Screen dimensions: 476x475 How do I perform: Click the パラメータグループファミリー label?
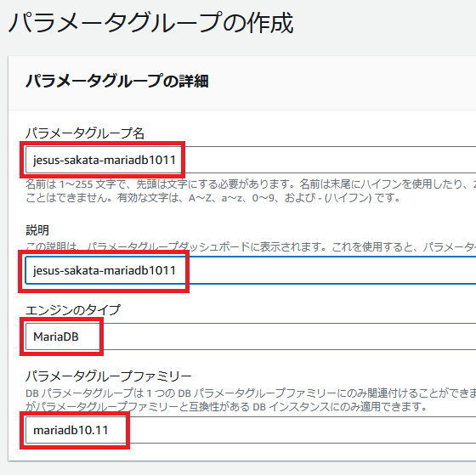(109, 376)
